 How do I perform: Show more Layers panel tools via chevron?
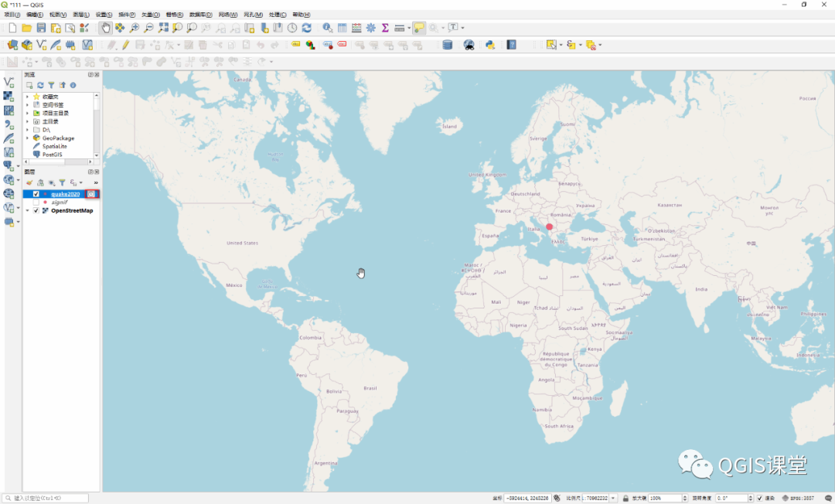pyautogui.click(x=96, y=182)
